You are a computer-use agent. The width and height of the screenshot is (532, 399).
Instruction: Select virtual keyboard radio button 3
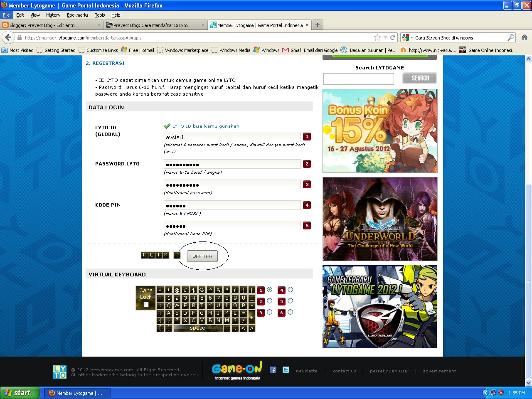click(269, 312)
